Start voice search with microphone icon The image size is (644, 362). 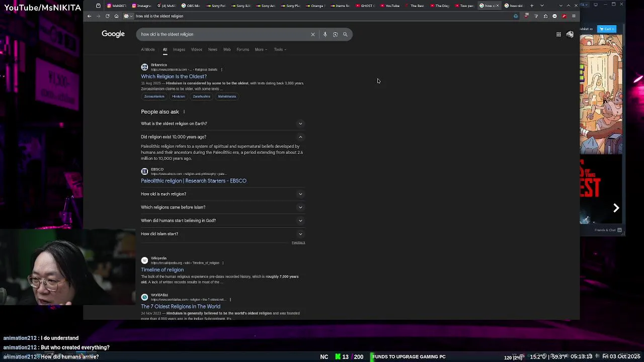pyautogui.click(x=325, y=34)
